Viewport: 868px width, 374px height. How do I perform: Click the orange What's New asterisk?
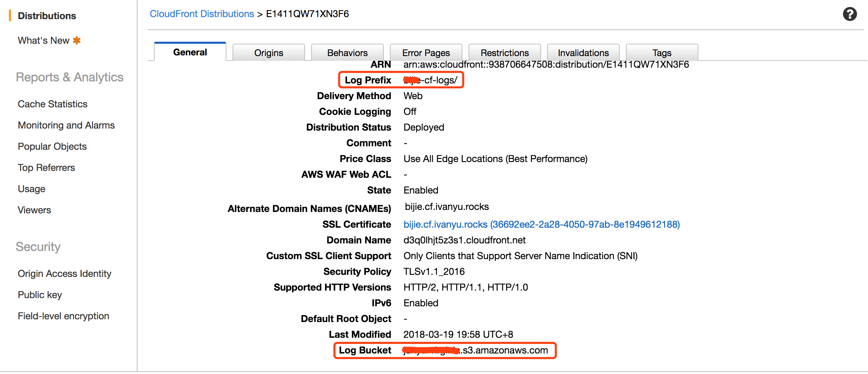click(77, 40)
